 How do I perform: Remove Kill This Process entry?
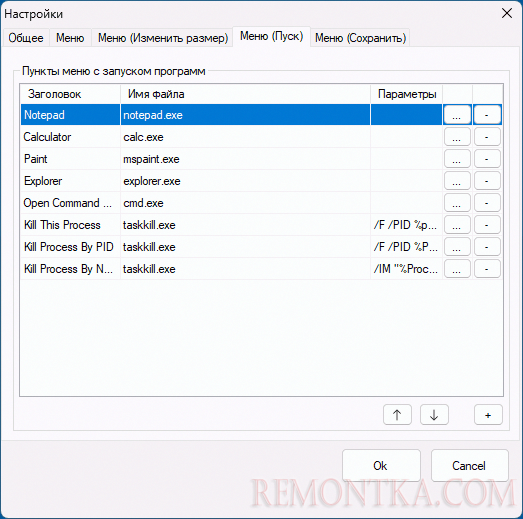(487, 225)
